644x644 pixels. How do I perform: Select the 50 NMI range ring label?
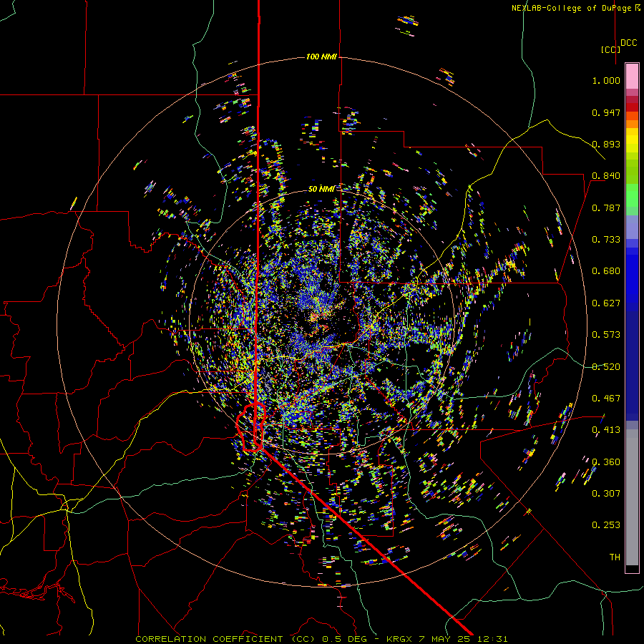pos(321,189)
